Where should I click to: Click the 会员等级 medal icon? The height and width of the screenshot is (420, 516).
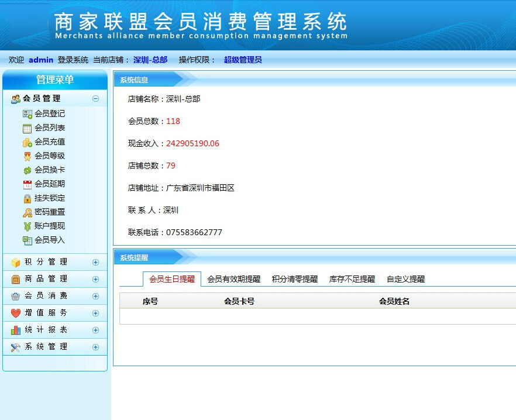click(x=27, y=156)
